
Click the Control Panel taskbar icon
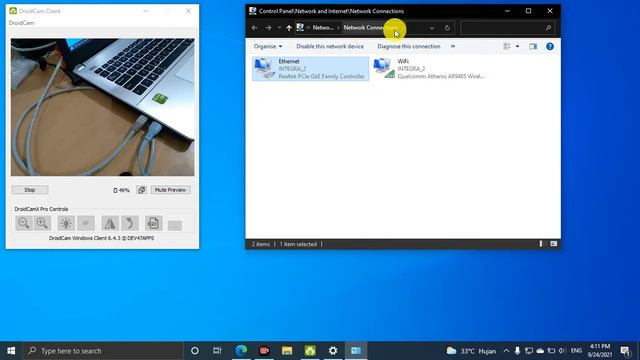tap(356, 351)
